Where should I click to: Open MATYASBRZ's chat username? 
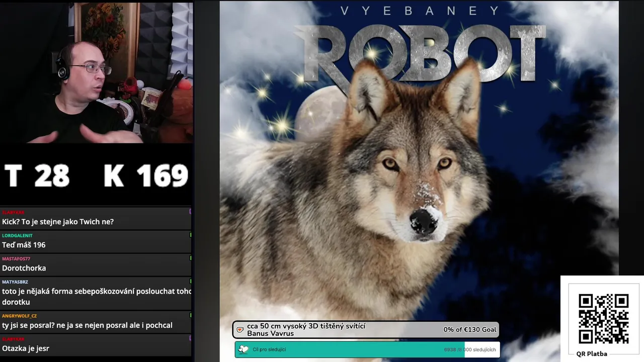point(15,282)
